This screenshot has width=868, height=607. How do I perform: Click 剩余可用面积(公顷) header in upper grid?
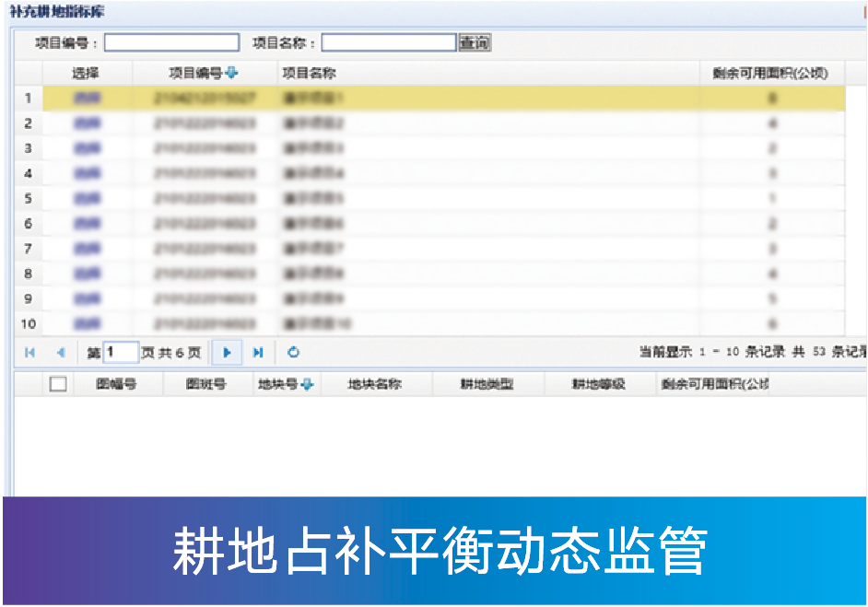(770, 74)
